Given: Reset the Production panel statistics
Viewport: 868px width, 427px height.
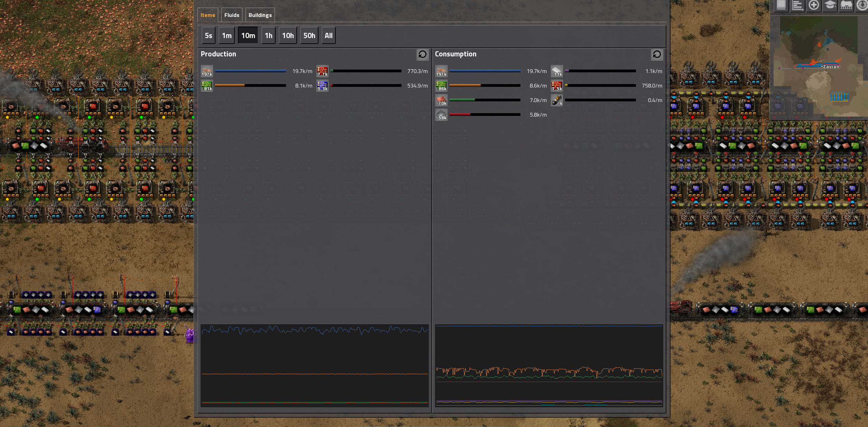Looking at the screenshot, I should coord(422,54).
